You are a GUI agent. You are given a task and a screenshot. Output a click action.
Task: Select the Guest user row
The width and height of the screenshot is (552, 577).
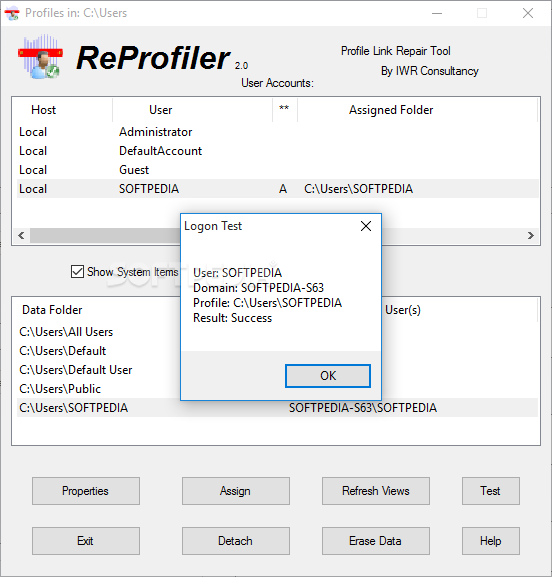(x=278, y=170)
